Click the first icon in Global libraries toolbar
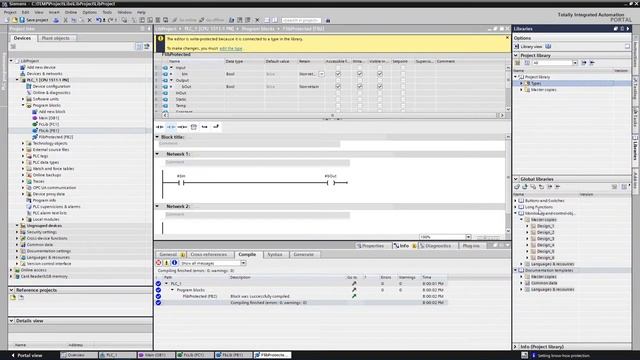 (x=517, y=187)
